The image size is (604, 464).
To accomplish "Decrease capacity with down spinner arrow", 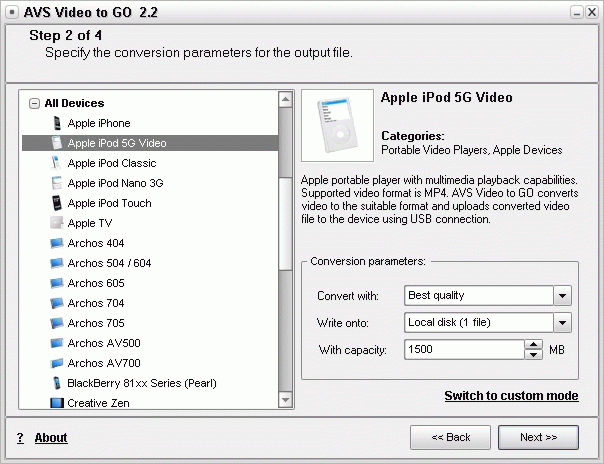I will [x=534, y=354].
